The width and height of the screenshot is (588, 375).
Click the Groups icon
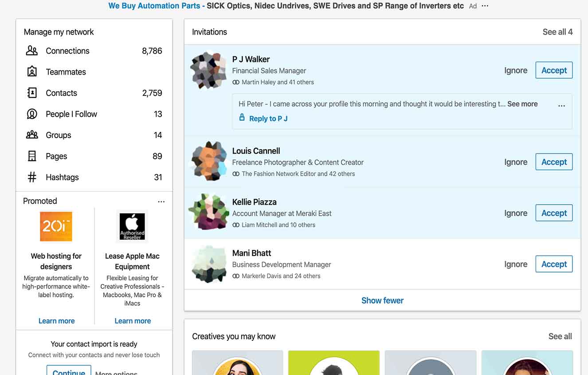(x=32, y=135)
